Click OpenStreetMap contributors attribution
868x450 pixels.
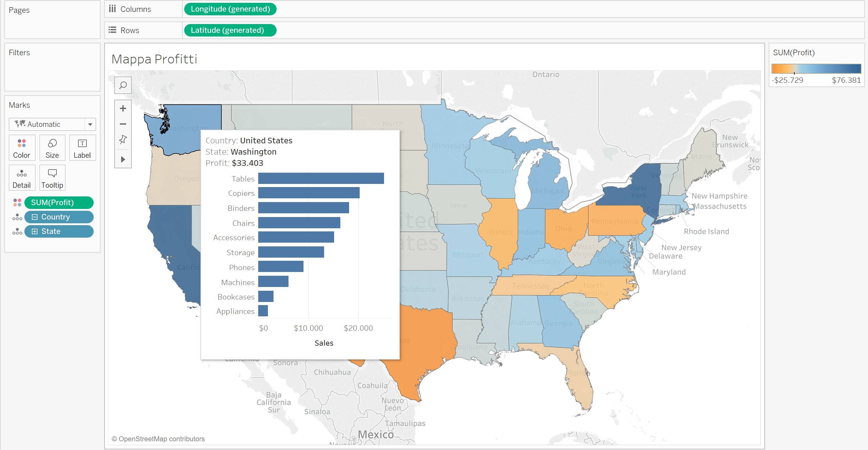158,439
